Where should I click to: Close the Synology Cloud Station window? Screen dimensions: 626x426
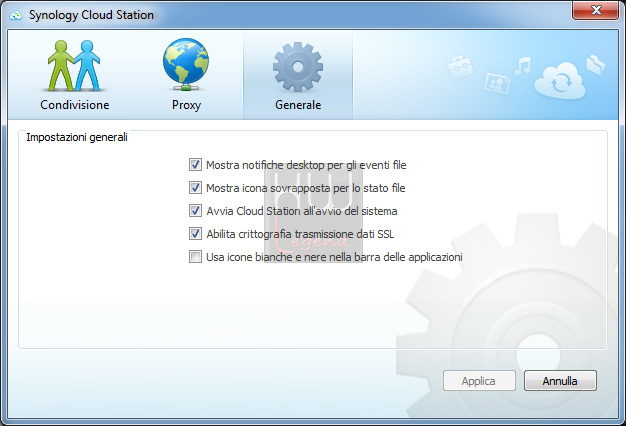point(595,10)
